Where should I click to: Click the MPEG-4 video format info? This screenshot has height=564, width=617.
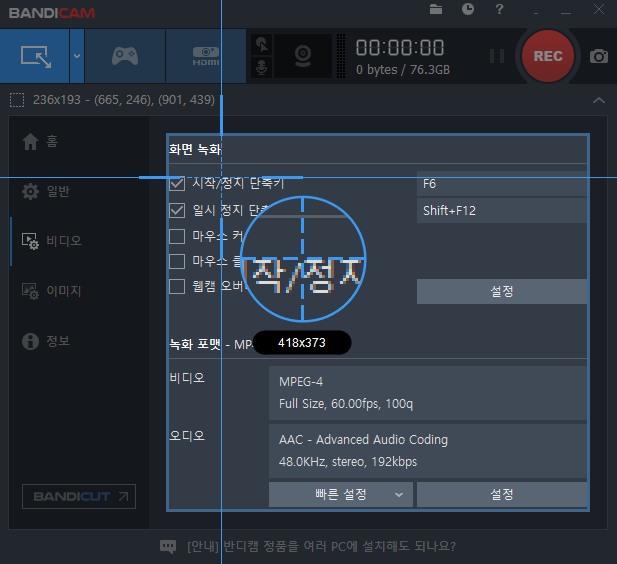(301, 382)
